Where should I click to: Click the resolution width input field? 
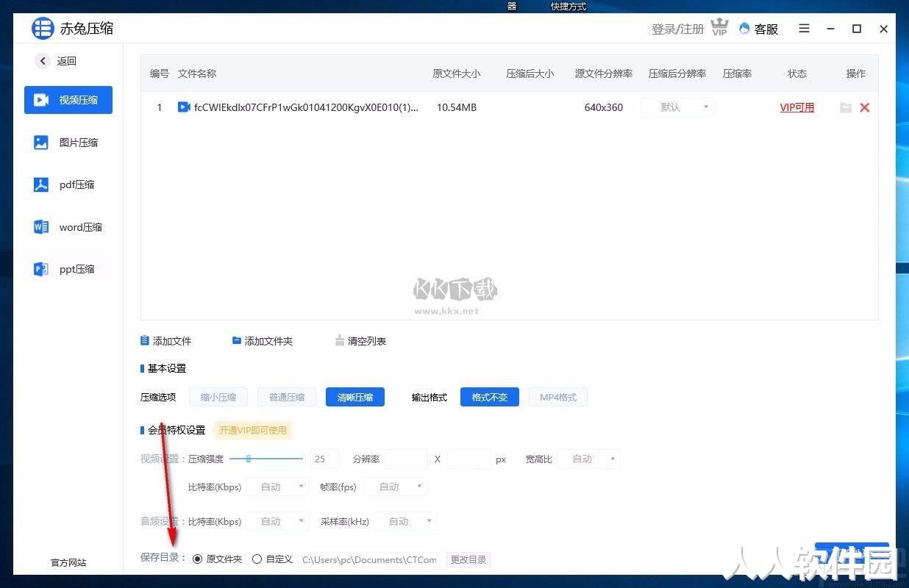(x=406, y=459)
